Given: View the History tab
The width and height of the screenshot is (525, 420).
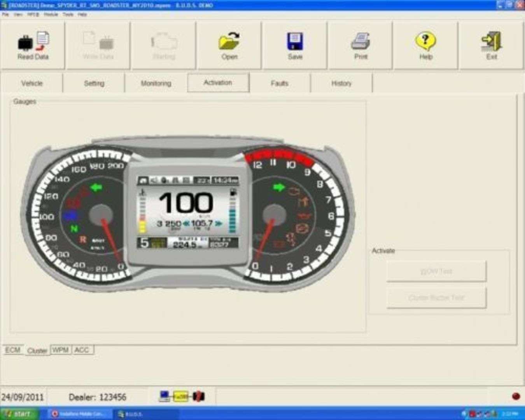Looking at the screenshot, I should (x=341, y=83).
